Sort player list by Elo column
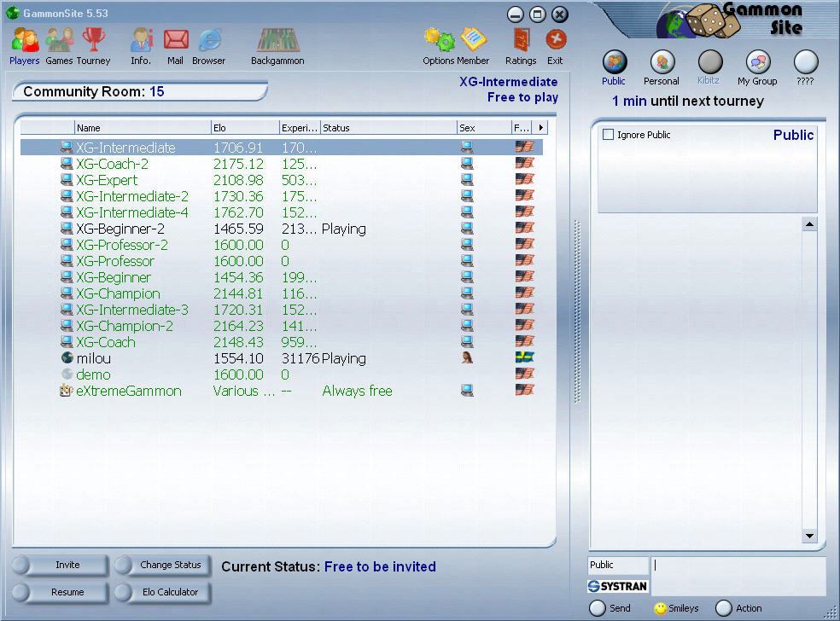 (245, 128)
